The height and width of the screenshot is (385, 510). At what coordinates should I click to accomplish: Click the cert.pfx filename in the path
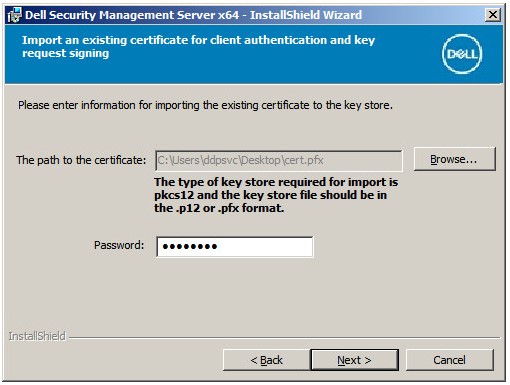[x=304, y=160]
